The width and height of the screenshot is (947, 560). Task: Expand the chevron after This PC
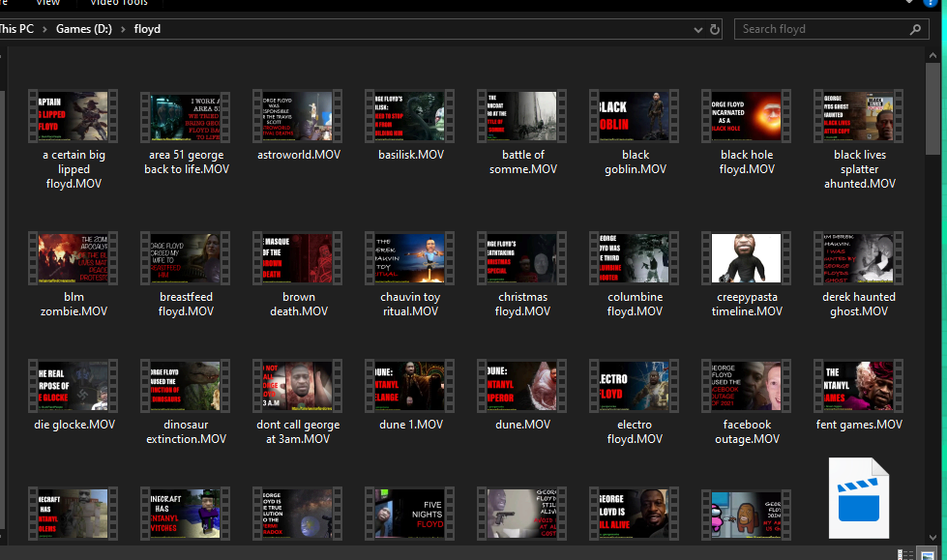45,29
